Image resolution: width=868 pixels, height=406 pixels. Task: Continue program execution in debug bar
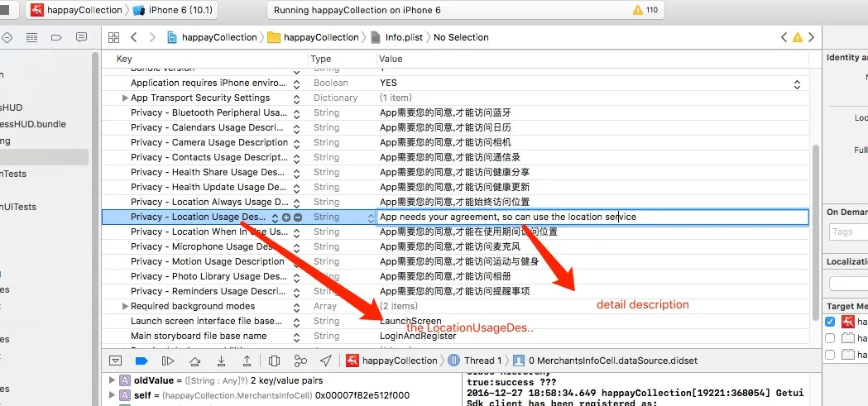(x=168, y=361)
